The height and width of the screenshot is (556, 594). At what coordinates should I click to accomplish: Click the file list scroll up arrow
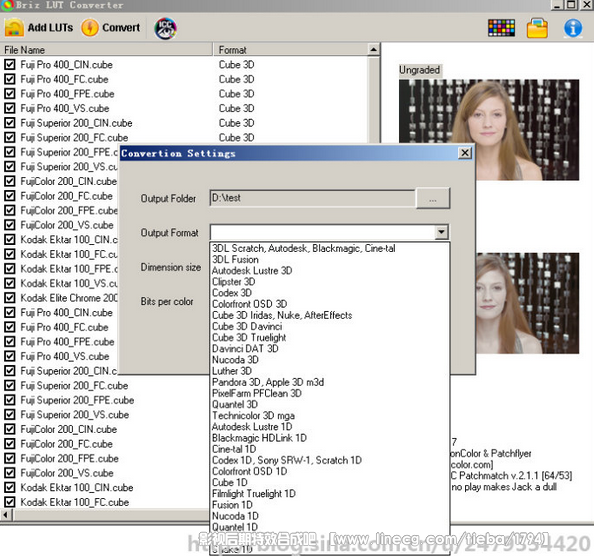[x=373, y=50]
